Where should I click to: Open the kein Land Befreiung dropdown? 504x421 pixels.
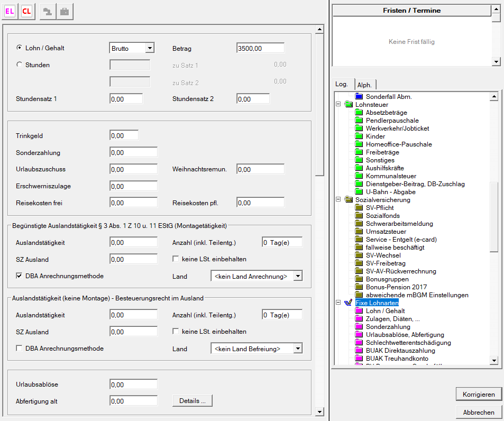pos(298,349)
